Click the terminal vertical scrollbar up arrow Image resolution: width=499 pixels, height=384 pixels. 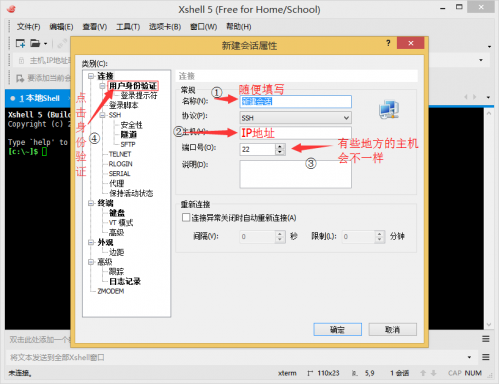(x=489, y=113)
